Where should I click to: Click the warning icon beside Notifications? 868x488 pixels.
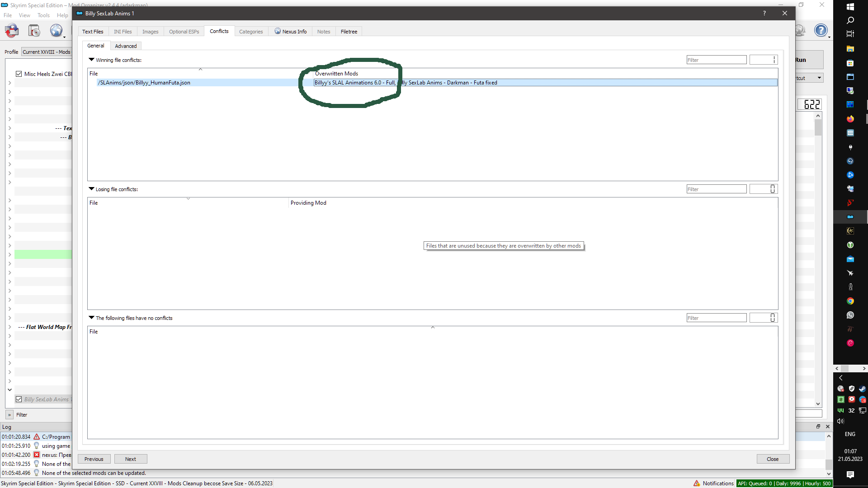coord(697,483)
